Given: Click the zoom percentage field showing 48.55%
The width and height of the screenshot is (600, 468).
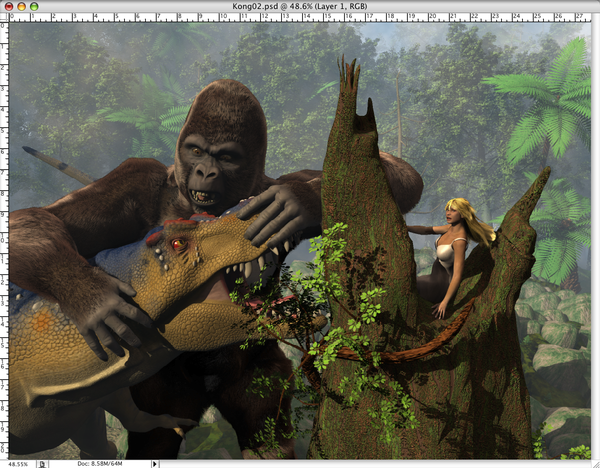Looking at the screenshot, I should 18,464.
